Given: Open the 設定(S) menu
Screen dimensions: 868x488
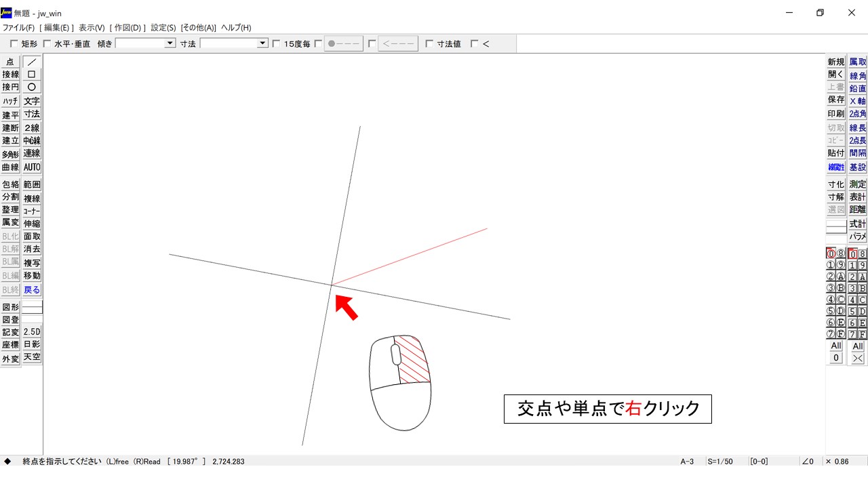Looking at the screenshot, I should pos(163,28).
